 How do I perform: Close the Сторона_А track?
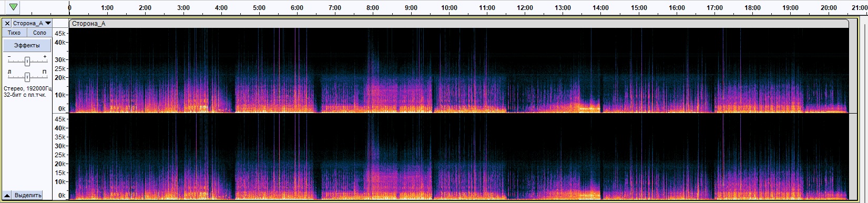click(7, 24)
